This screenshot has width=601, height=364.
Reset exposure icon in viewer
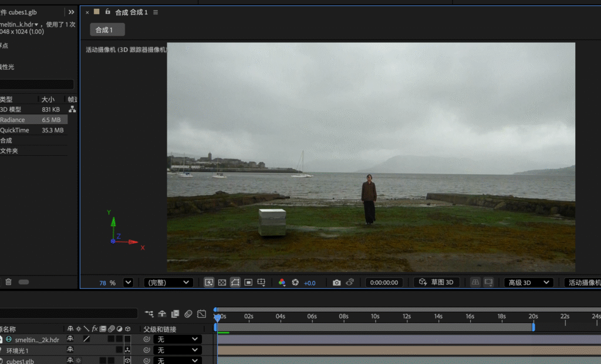(295, 283)
